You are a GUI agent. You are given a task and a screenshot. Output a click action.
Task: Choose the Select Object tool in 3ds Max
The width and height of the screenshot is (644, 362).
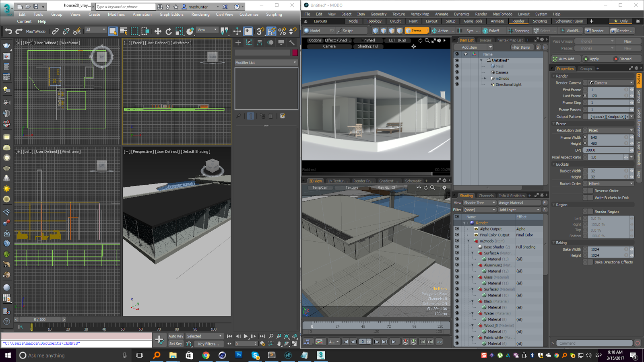point(113,31)
